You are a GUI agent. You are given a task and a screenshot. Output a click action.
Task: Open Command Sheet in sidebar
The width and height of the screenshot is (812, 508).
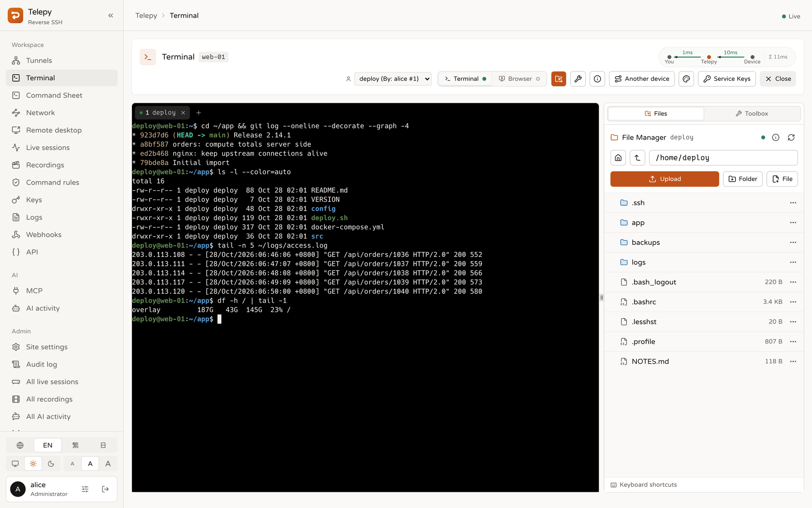pyautogui.click(x=62, y=95)
